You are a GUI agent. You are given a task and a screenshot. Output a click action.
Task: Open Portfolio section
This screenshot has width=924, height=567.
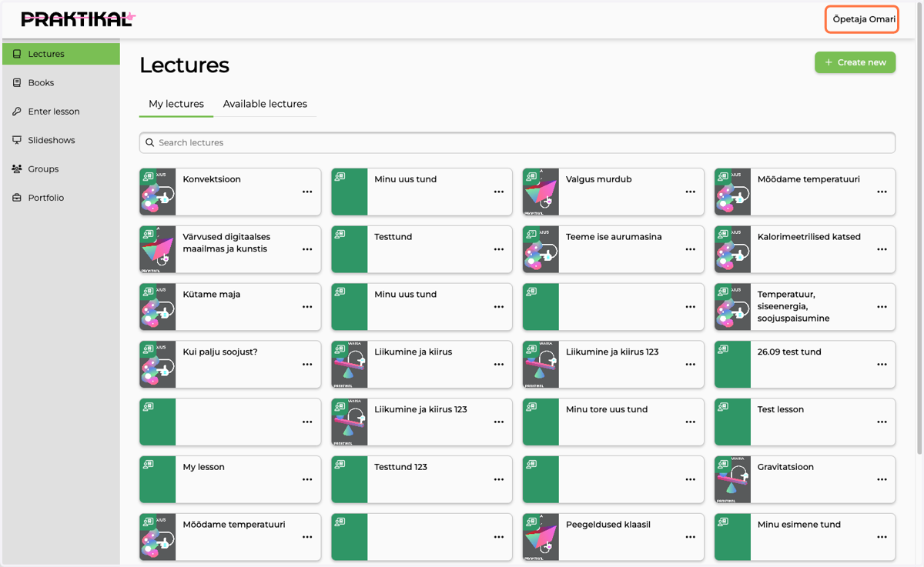click(61, 198)
